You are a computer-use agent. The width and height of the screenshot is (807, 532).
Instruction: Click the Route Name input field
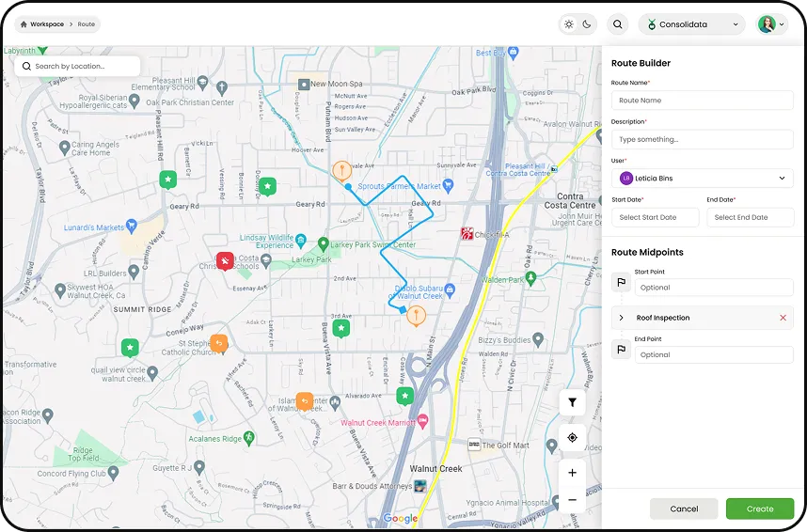point(702,101)
